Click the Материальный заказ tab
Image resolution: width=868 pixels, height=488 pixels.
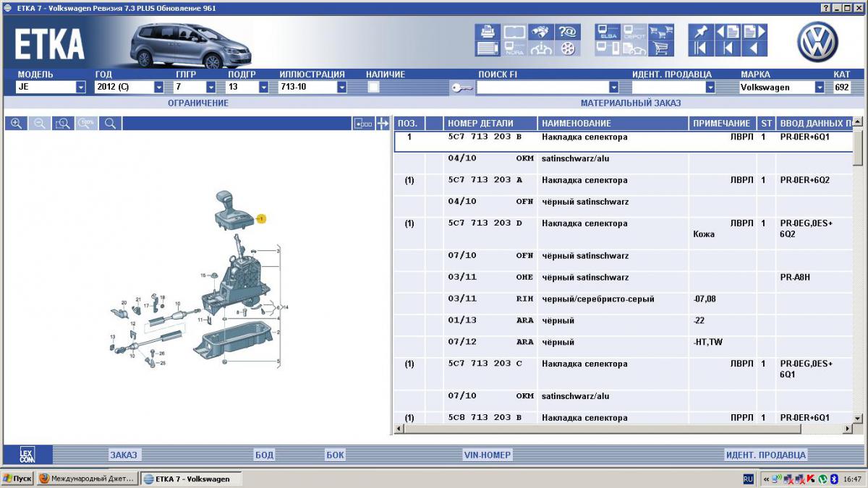[631, 103]
